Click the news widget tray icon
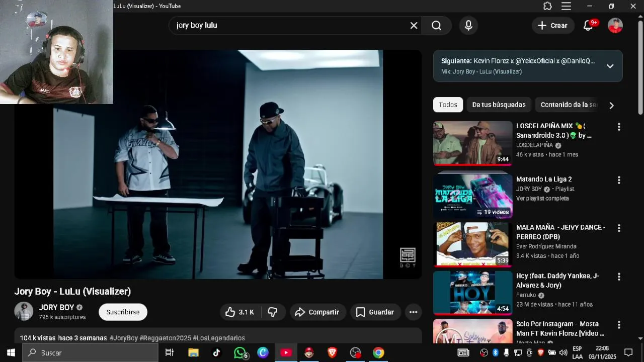Viewport: 644px width, 362px height. click(463, 353)
